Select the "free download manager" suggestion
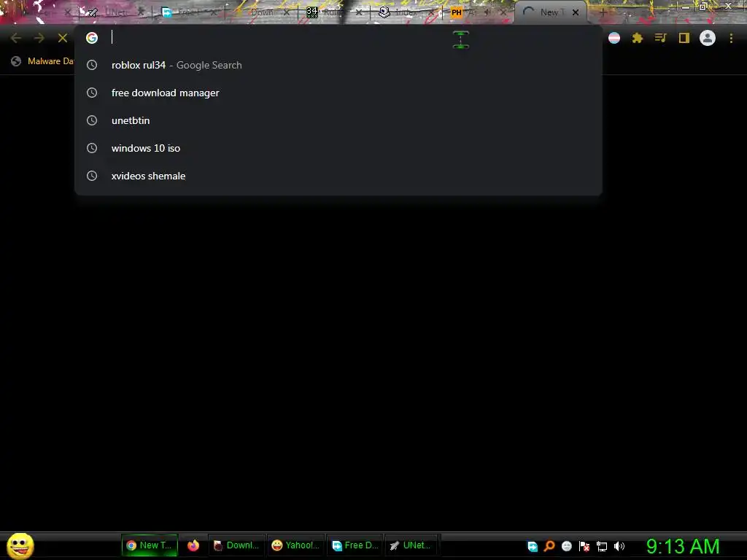 [x=338, y=93]
